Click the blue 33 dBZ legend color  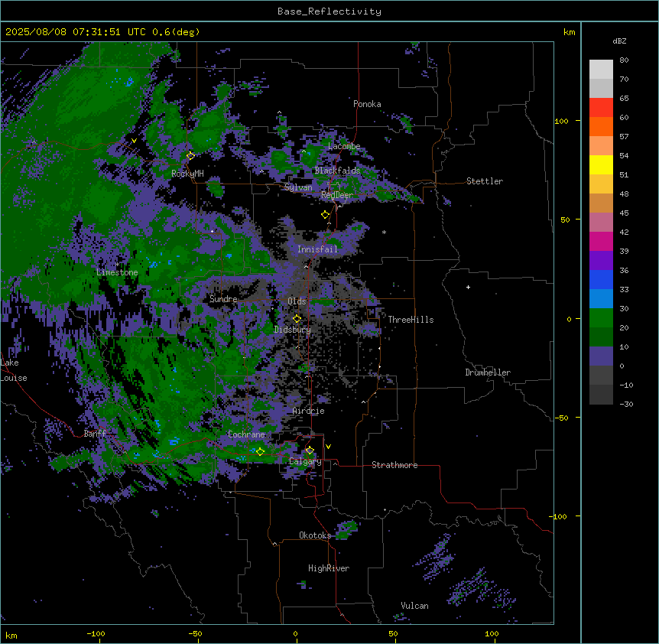(601, 279)
